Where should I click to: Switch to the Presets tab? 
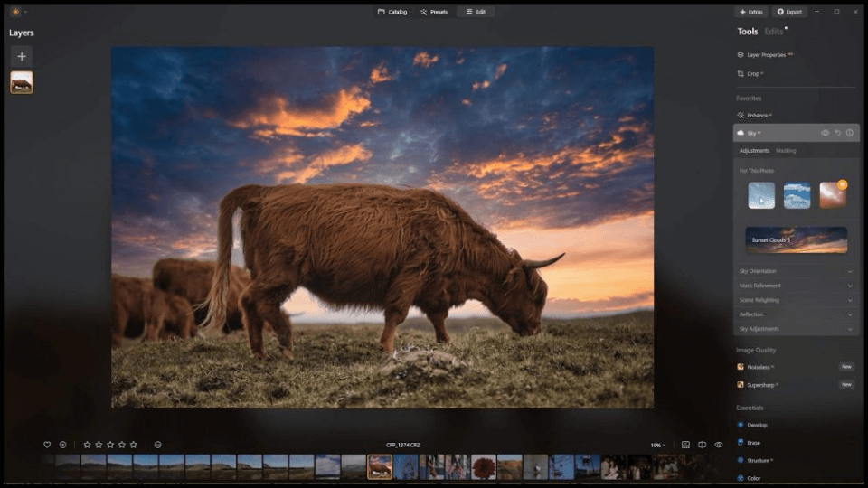tap(434, 12)
